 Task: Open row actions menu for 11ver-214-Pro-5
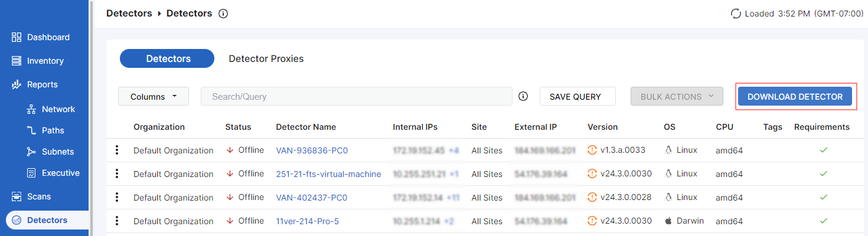click(x=117, y=221)
